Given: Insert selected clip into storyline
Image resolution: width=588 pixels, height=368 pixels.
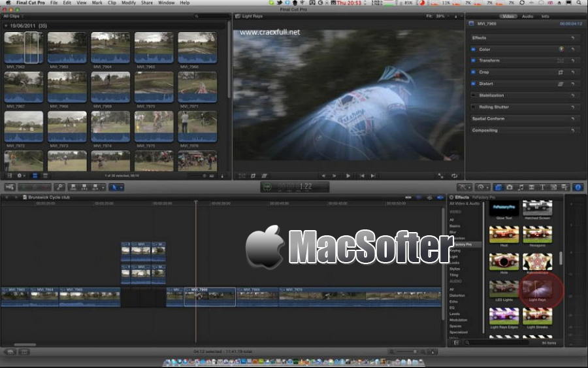Looking at the screenshot, I should [x=84, y=187].
